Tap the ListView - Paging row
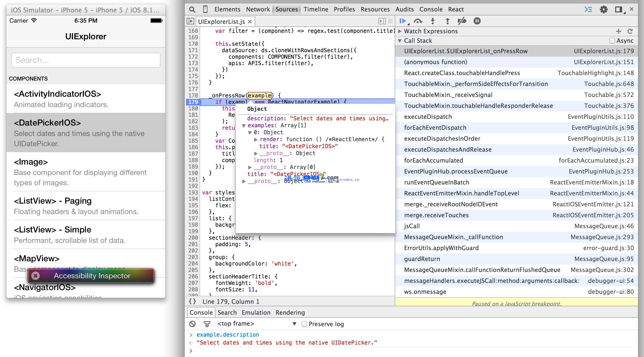Image resolution: width=644 pixels, height=357 pixels. click(86, 206)
